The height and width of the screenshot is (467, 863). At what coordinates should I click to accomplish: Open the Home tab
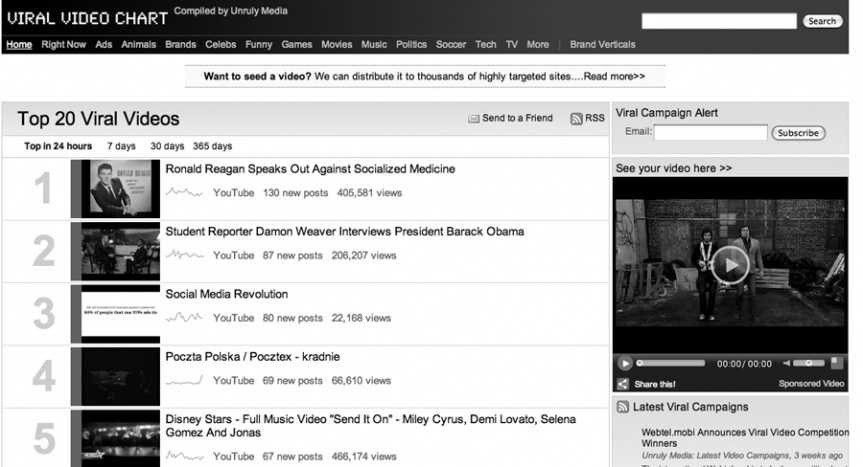(x=19, y=45)
